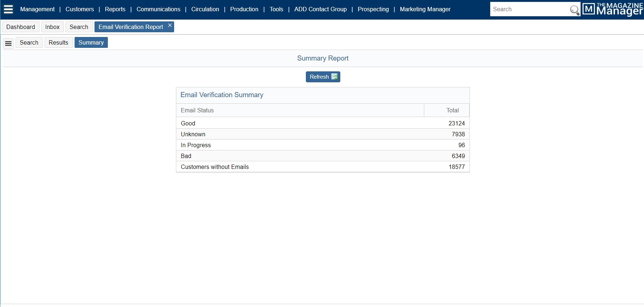
Task: Expand the Communications menu
Action: 158,9
